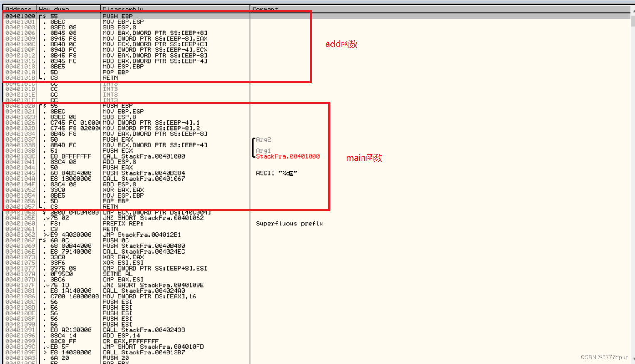Click MOV DWORD PTR SS:[EBP-4],ECX instruction

coord(155,50)
